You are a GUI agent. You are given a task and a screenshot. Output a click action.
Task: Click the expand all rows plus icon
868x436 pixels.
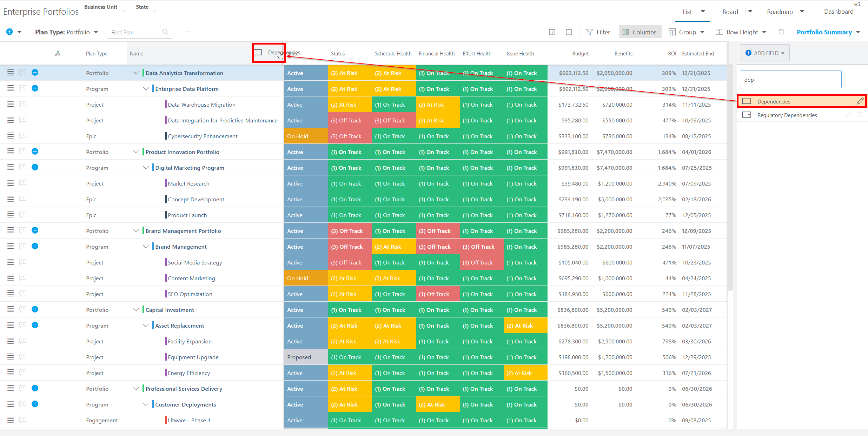[x=552, y=32]
